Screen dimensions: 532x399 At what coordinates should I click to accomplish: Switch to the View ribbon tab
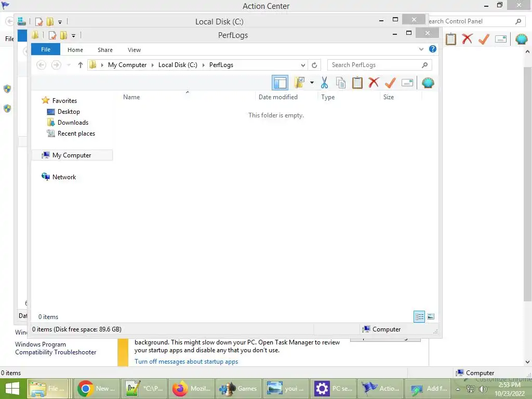(x=135, y=50)
